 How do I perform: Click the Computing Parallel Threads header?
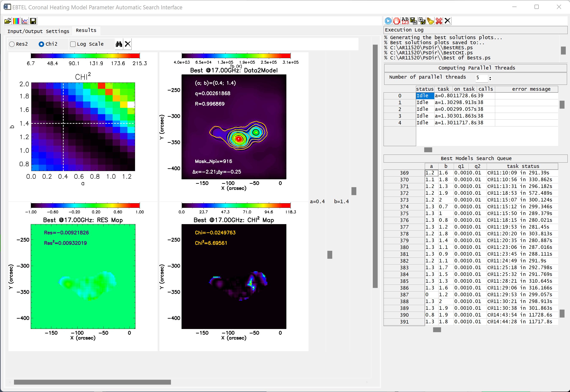[476, 68]
